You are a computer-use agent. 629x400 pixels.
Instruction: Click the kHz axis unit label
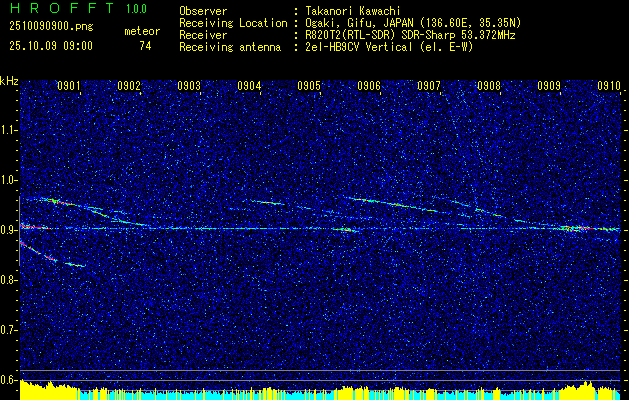(x=9, y=81)
